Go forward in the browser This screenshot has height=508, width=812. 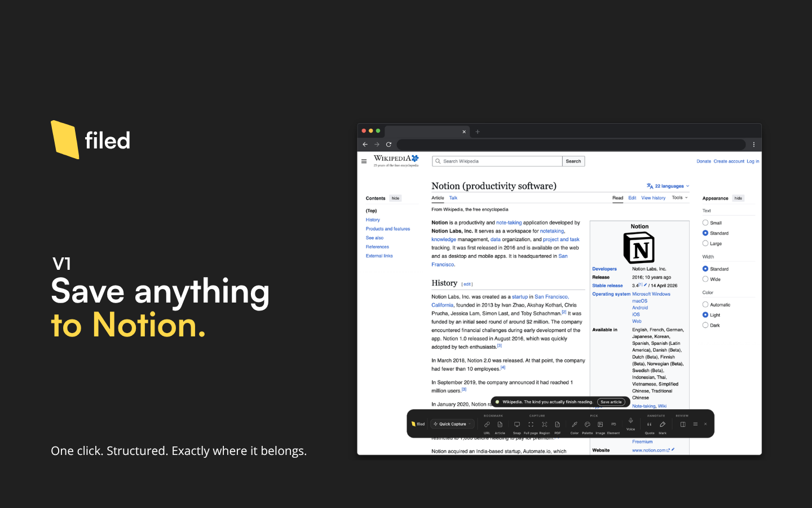click(377, 144)
